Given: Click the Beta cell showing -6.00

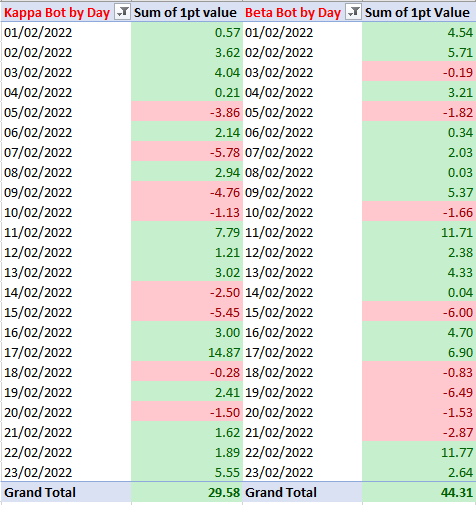Looking at the screenshot, I should coord(419,312).
